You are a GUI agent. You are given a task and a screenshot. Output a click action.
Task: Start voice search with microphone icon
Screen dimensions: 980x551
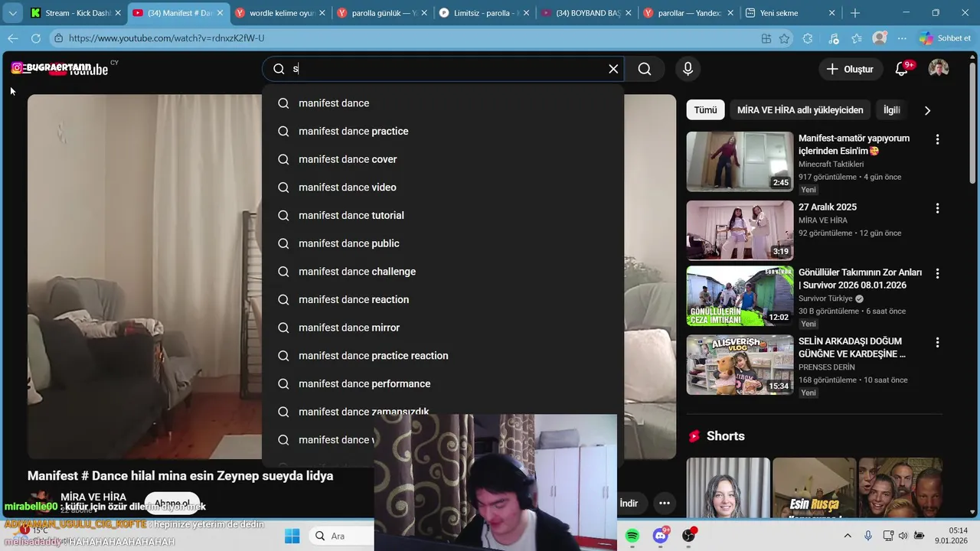(688, 69)
